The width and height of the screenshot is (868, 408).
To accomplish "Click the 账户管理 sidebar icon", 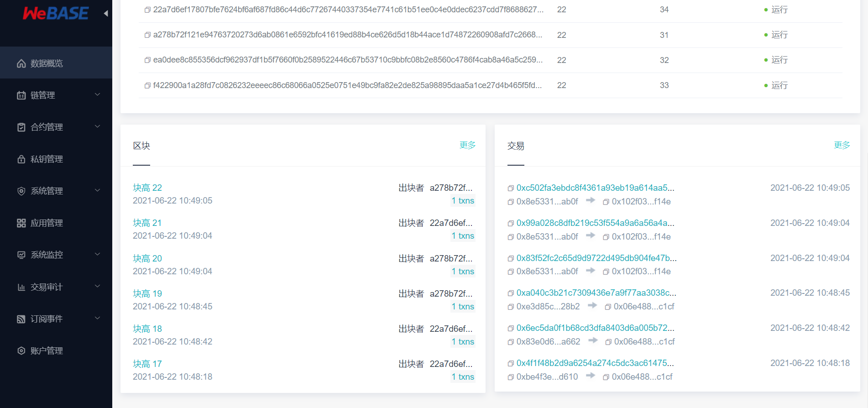I will (x=21, y=350).
